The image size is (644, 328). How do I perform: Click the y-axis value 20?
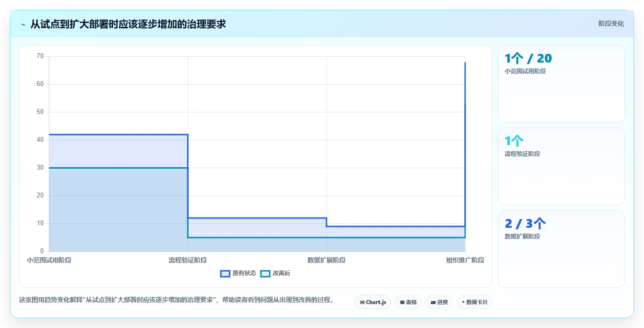point(40,196)
